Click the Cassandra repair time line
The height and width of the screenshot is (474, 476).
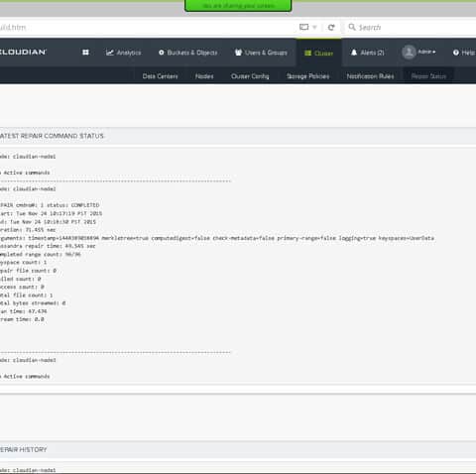[48, 246]
